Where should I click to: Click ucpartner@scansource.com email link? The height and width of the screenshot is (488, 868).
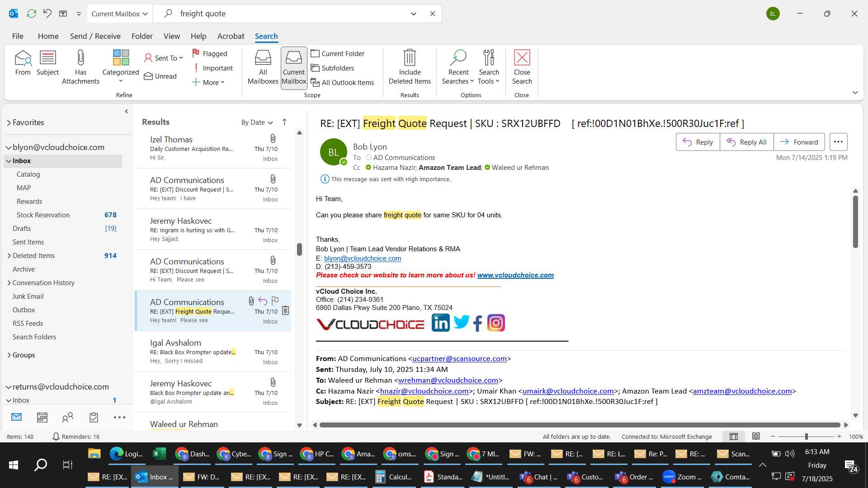click(459, 359)
